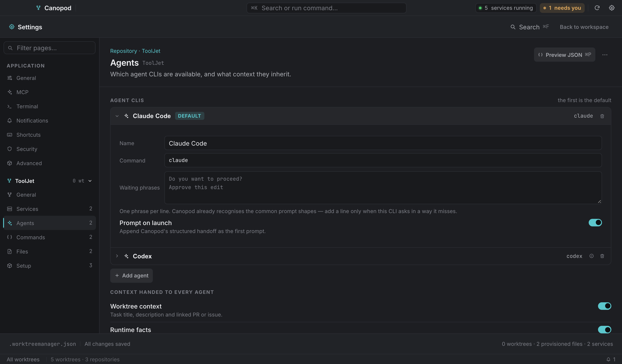Open the Advanced settings page
The width and height of the screenshot is (622, 364).
(49, 163)
